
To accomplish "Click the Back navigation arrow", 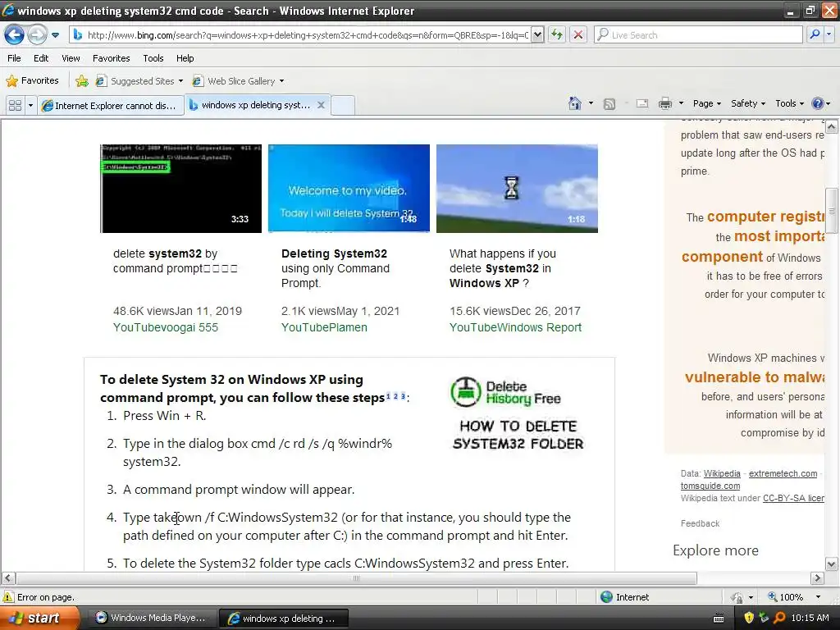I will [x=15, y=35].
